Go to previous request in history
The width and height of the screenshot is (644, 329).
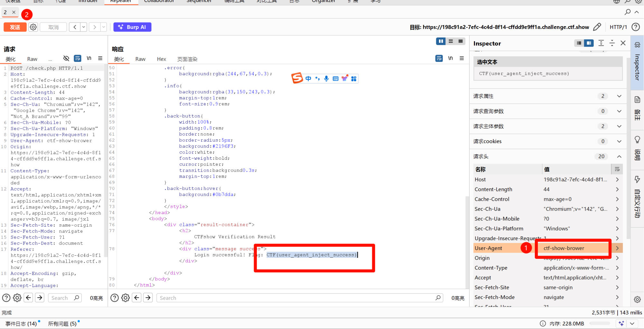click(x=75, y=27)
